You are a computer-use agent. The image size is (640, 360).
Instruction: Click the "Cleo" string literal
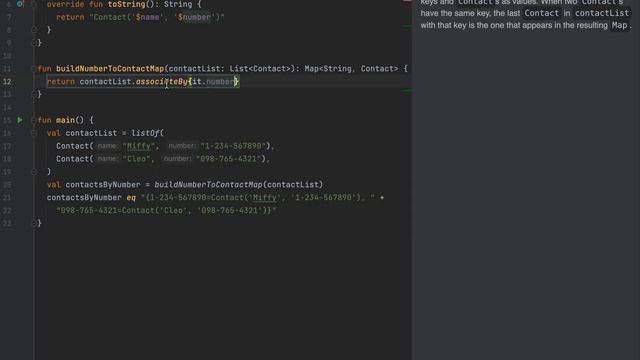[x=136, y=159]
